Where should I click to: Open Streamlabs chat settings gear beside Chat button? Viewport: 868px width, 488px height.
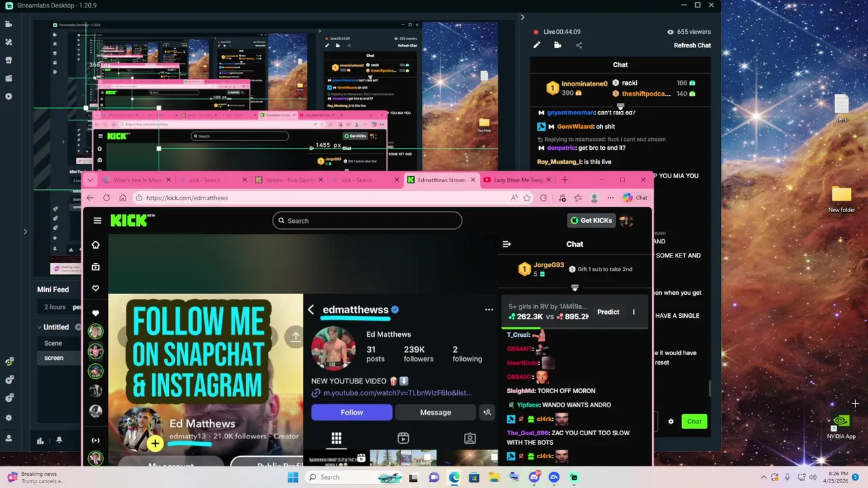point(671,422)
